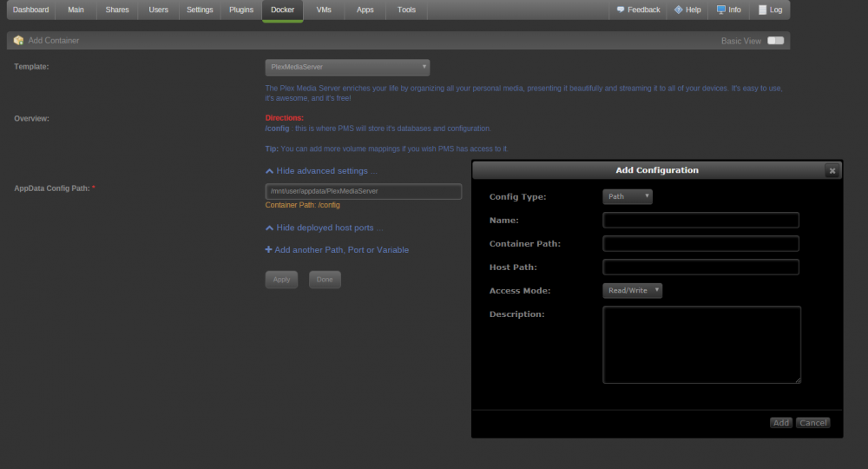Click the 'Config Type:' label
The image size is (868, 469).
pos(517,196)
